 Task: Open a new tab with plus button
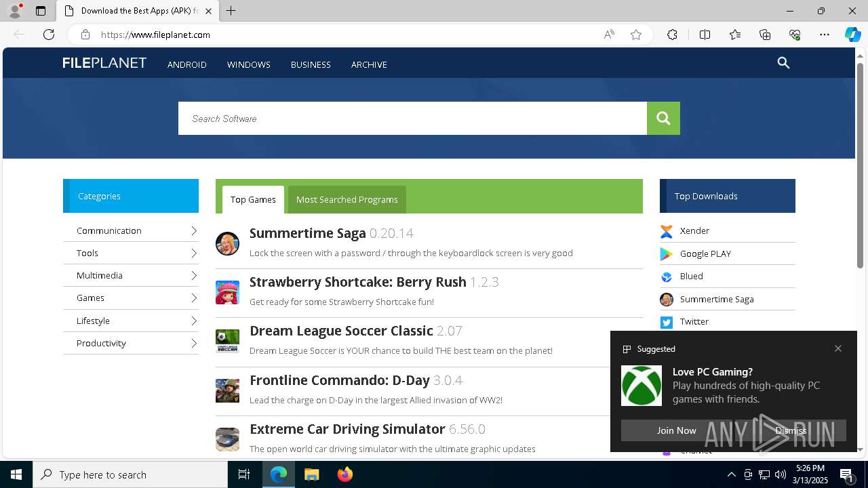[x=231, y=11]
